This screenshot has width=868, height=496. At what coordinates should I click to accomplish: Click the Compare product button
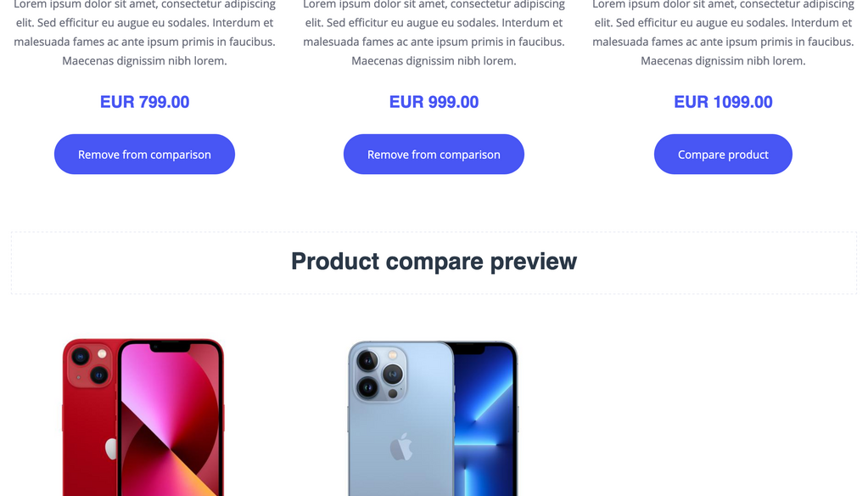(723, 154)
